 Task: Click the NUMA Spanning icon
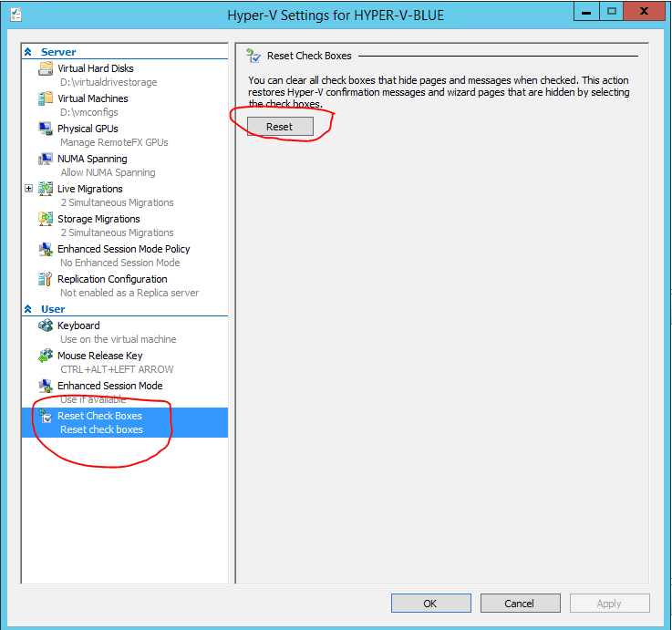[x=46, y=160]
